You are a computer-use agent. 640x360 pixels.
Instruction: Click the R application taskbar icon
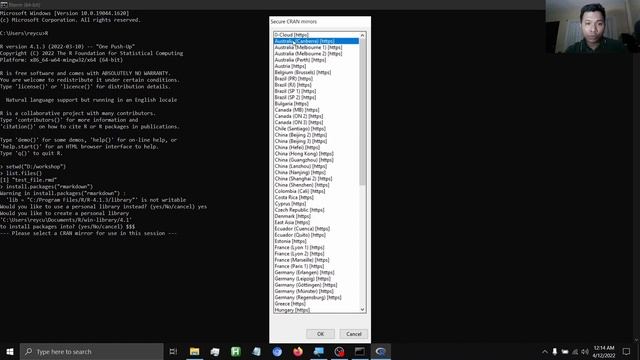tap(380, 351)
